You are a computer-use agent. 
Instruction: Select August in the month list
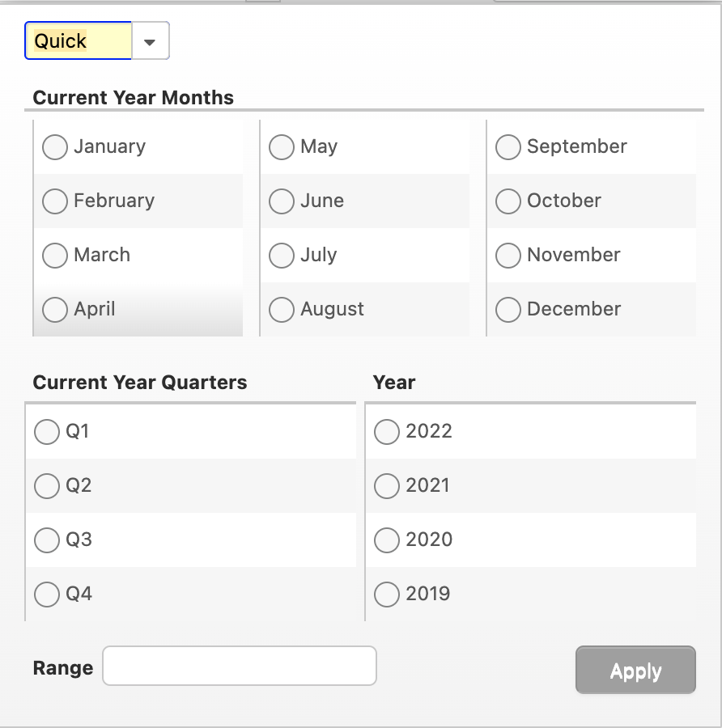tap(282, 309)
